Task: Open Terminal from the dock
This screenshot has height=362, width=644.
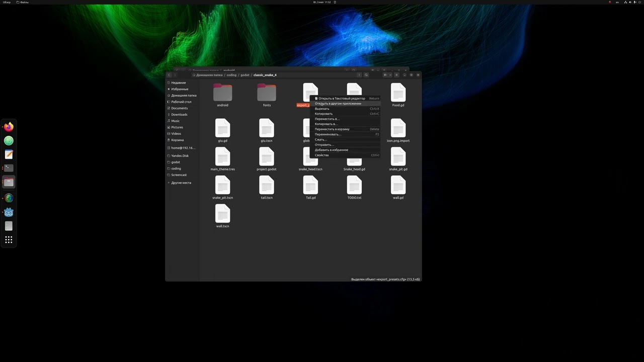Action: (x=9, y=168)
